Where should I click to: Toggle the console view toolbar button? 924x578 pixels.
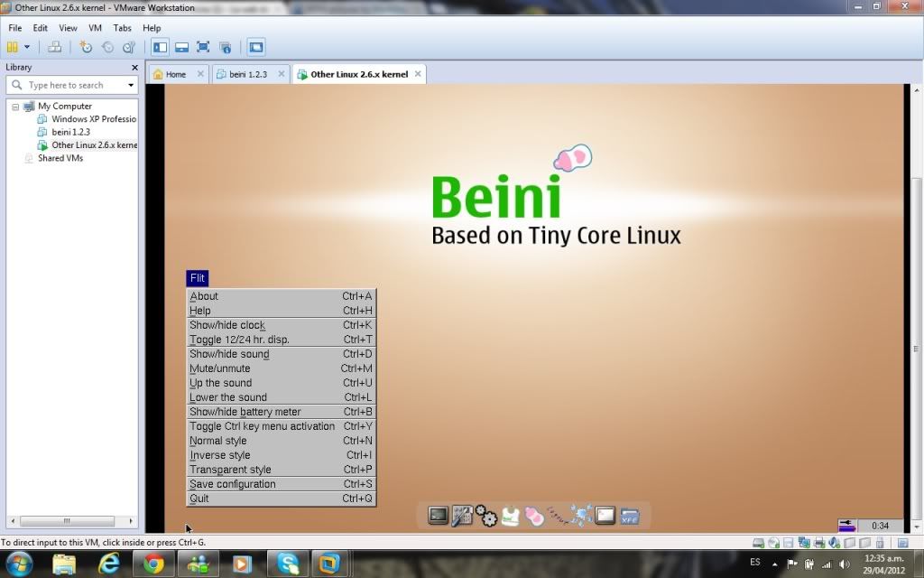[255, 47]
